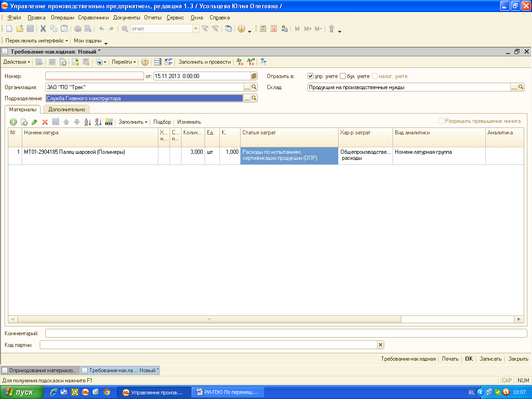
Task: Copy row with add-copy icon in table toolbar
Action: coord(24,122)
